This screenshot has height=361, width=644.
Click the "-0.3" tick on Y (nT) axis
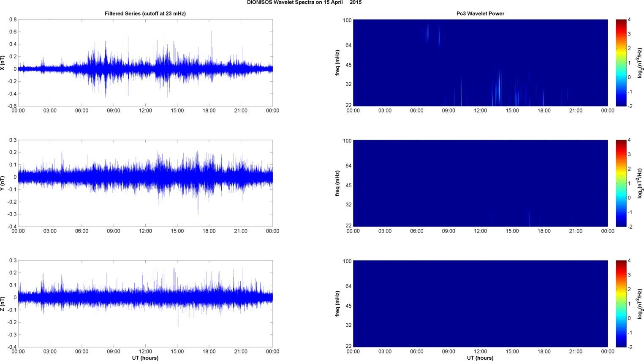tap(12, 214)
